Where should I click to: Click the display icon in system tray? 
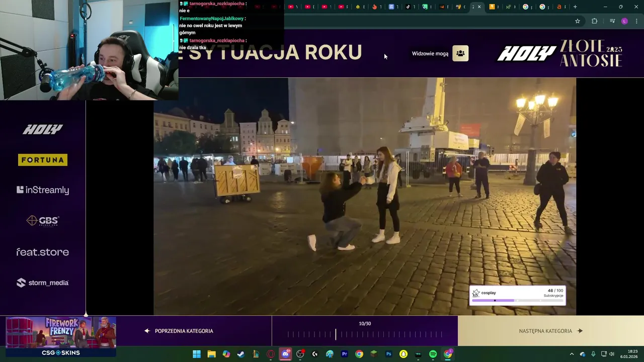coord(604,354)
